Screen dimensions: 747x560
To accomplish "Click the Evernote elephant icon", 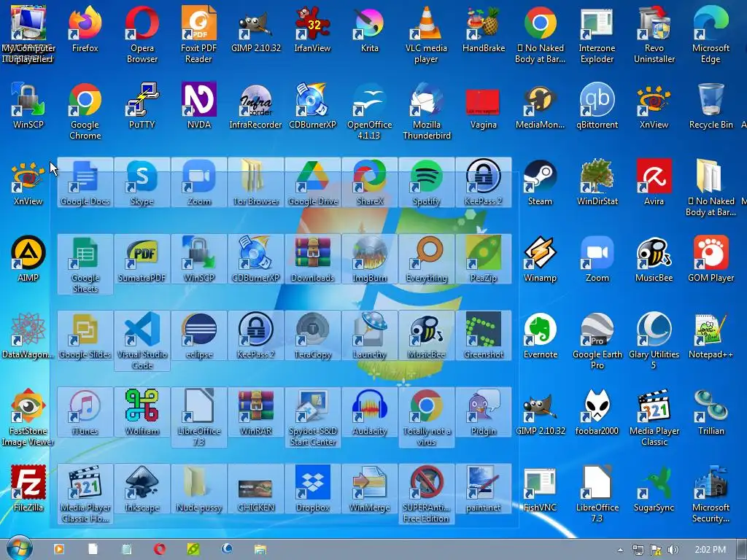I will tap(541, 335).
